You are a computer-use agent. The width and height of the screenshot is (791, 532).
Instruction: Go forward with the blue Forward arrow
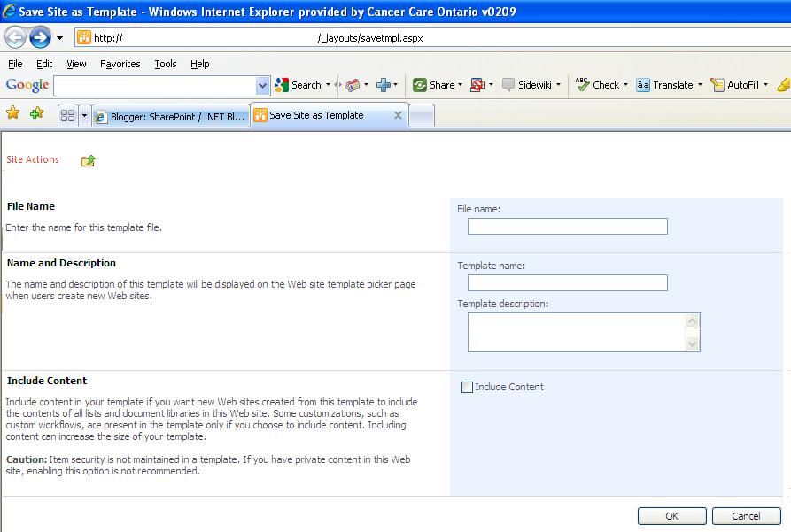(41, 38)
